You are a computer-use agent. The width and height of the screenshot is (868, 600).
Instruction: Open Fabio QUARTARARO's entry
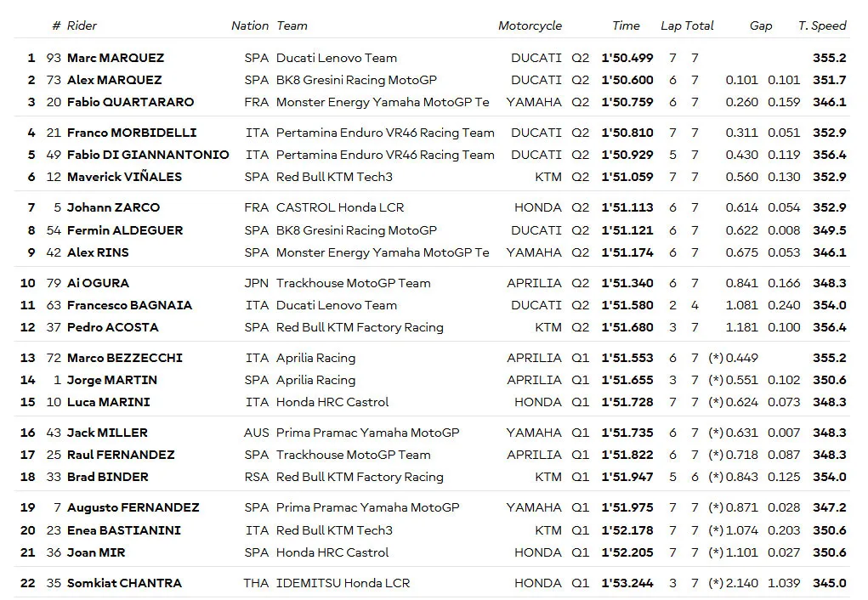(x=131, y=102)
